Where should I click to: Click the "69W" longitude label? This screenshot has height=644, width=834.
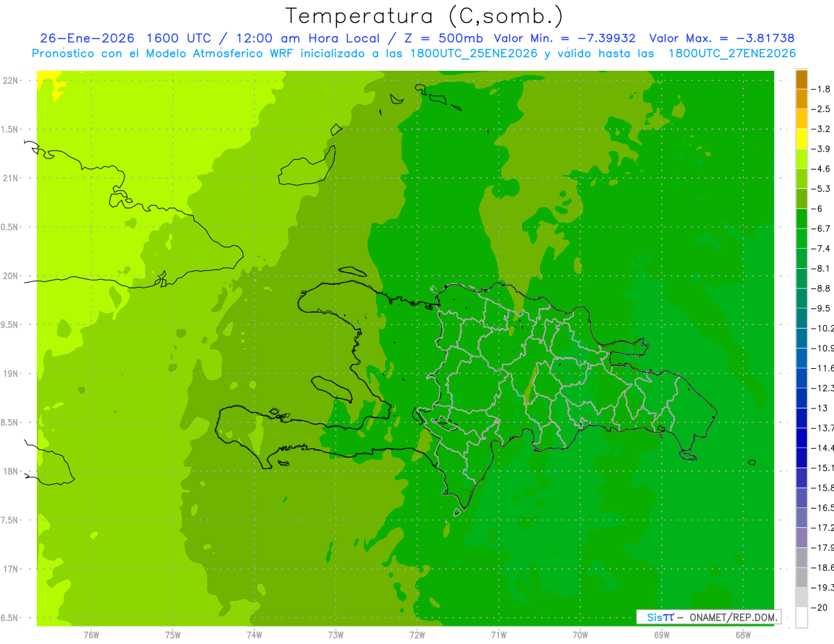point(662,635)
